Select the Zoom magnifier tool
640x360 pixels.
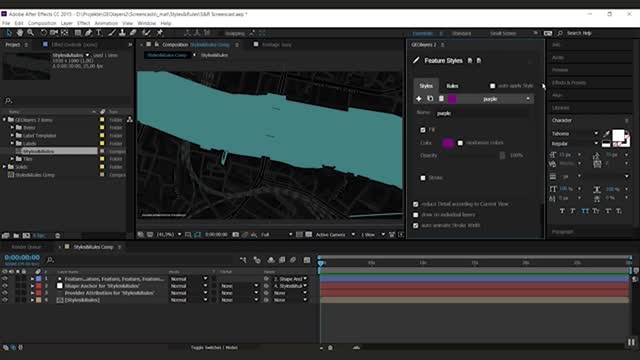[x=30, y=33]
